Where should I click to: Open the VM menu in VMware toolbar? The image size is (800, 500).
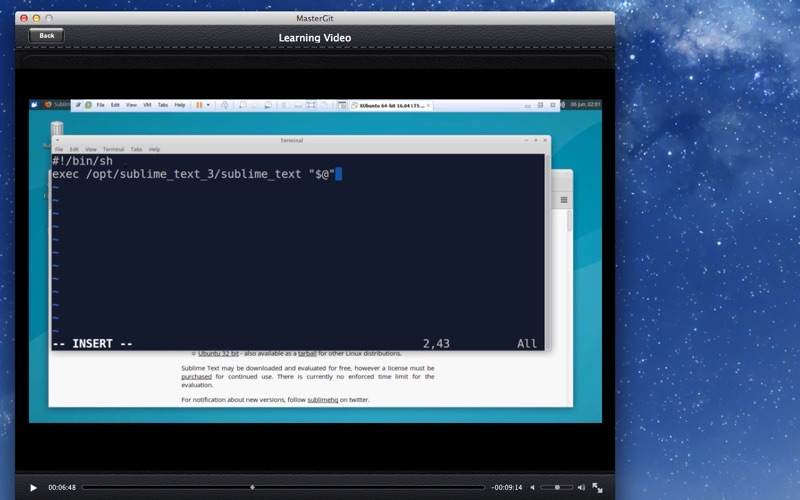point(147,105)
